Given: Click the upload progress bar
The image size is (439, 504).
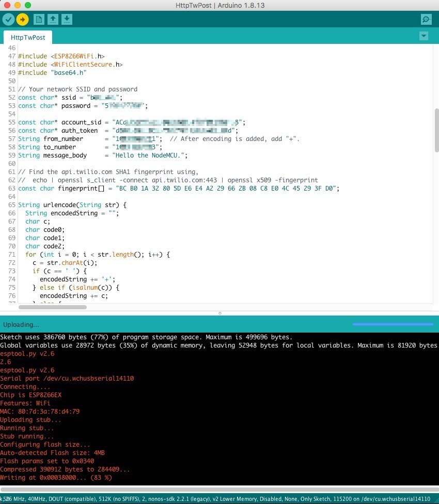Looking at the screenshot, I should pyautogui.click(x=393, y=324).
